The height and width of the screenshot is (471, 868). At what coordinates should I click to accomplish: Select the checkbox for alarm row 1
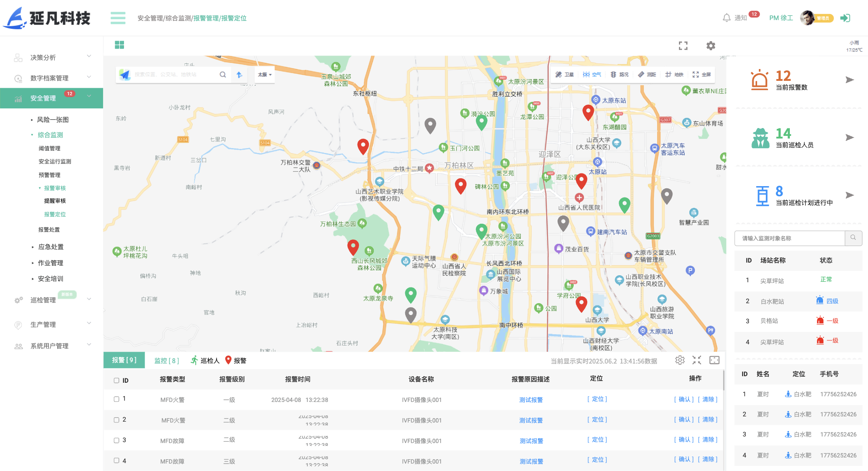pos(116,399)
